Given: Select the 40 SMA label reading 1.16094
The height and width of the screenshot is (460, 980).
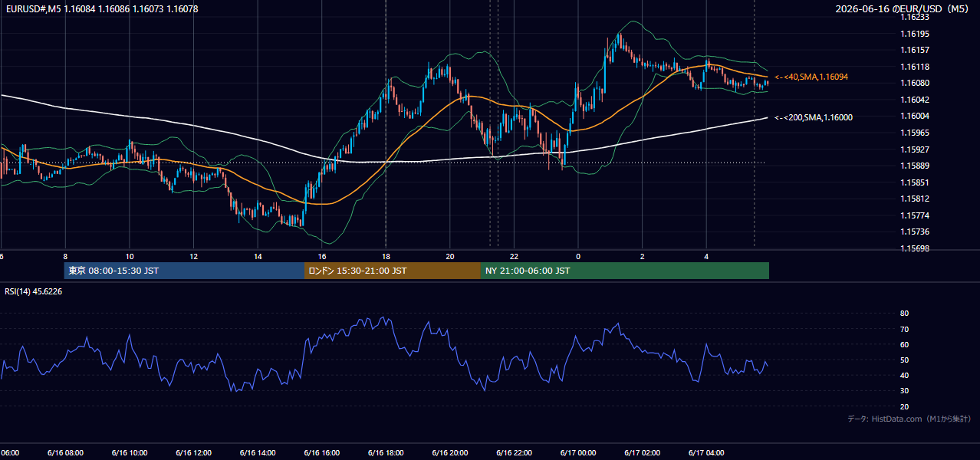Looking at the screenshot, I should pyautogui.click(x=811, y=77).
